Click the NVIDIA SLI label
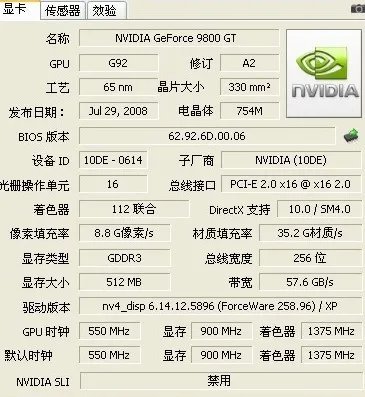The width and height of the screenshot is (365, 397). click(x=43, y=382)
